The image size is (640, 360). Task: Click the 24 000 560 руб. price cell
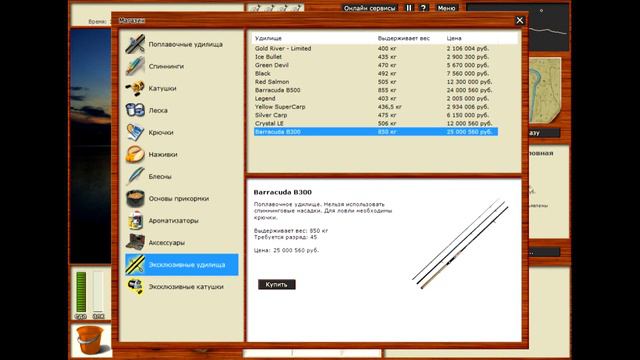[469, 90]
